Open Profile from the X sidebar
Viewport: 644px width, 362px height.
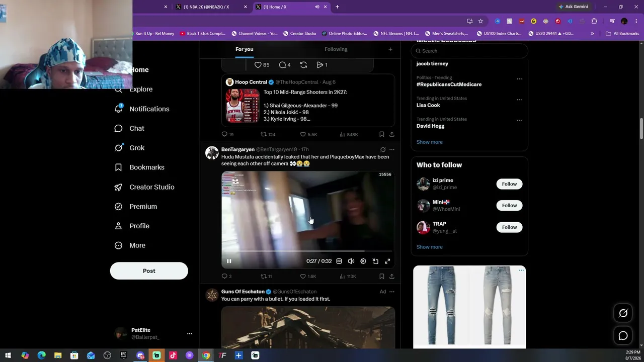click(132, 226)
